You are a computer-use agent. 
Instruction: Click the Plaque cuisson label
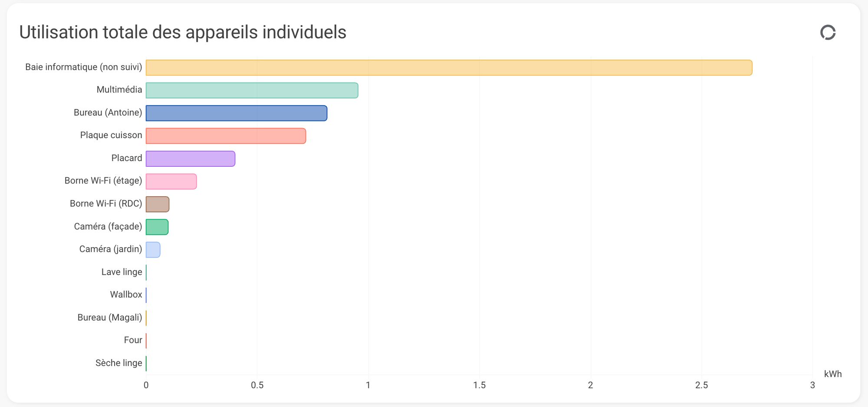111,135
